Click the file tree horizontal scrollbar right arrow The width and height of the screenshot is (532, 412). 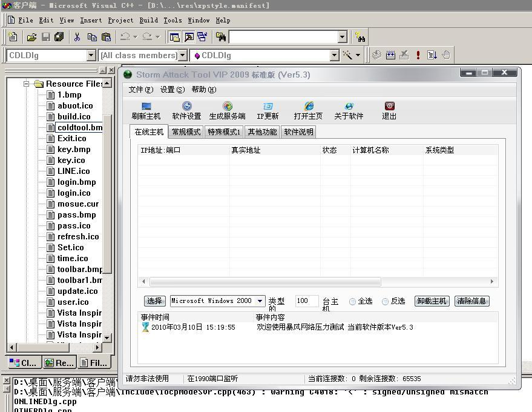[97, 347]
